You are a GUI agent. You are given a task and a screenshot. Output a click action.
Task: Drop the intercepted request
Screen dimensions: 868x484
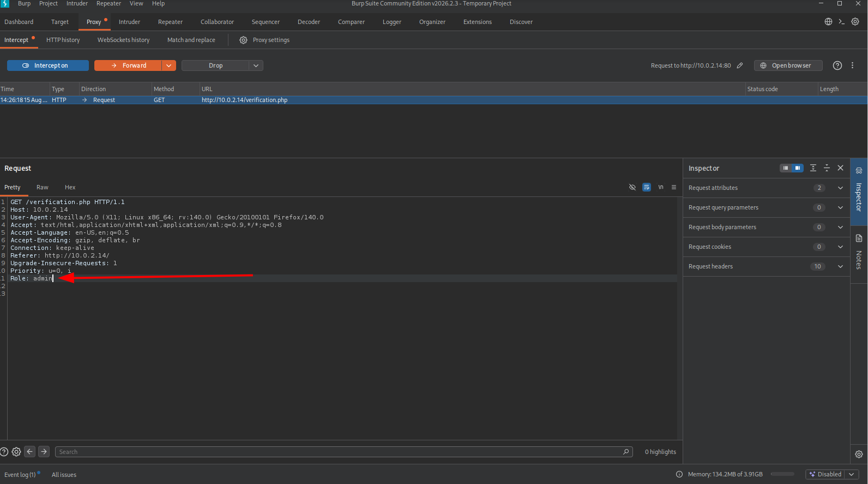[x=215, y=65]
